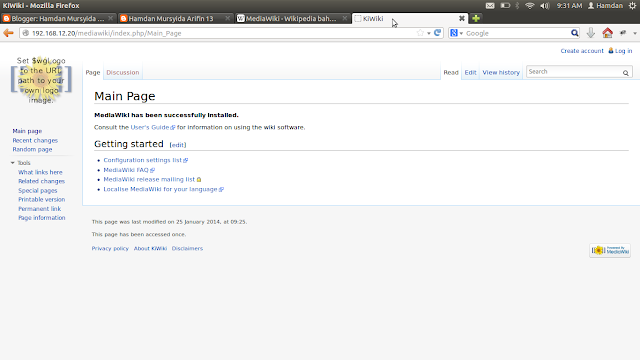The image size is (640, 360).
Task: Open a new tab with plus icon
Action: pos(476,18)
